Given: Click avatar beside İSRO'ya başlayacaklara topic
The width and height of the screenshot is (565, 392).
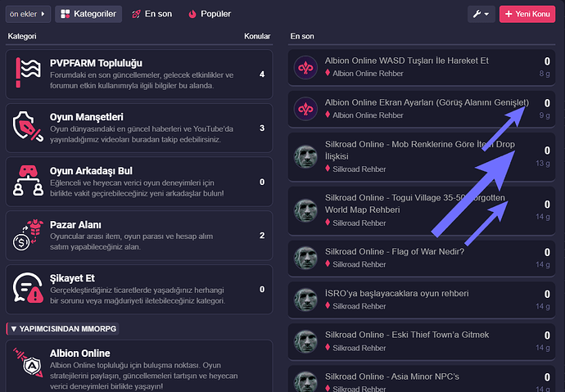Looking at the screenshot, I should pos(305,300).
